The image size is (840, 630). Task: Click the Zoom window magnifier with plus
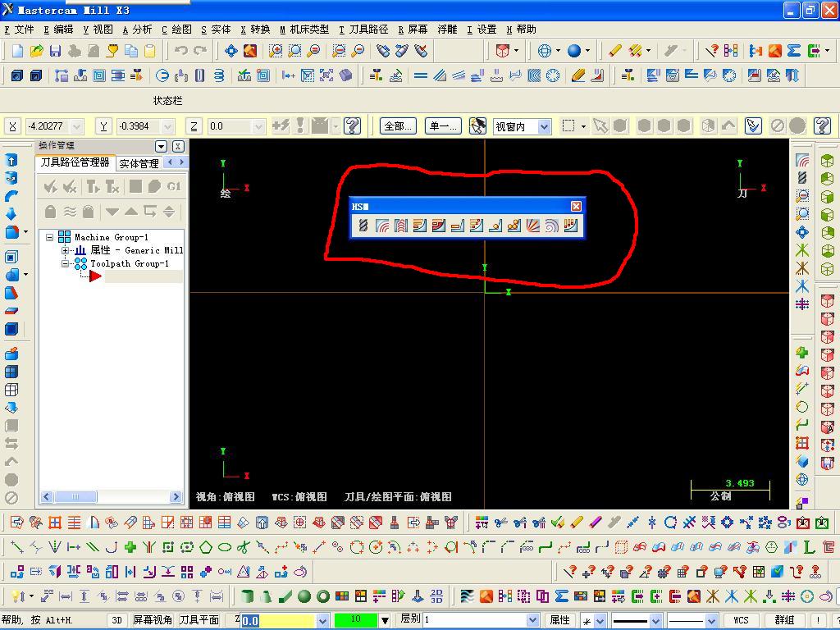coord(276,51)
